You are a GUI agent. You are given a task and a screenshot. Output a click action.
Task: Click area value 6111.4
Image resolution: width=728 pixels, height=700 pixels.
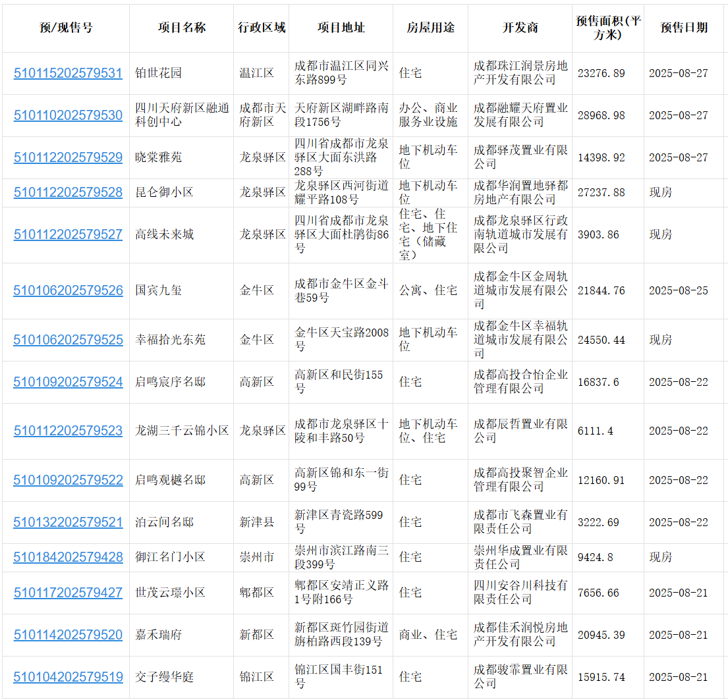coord(595,431)
